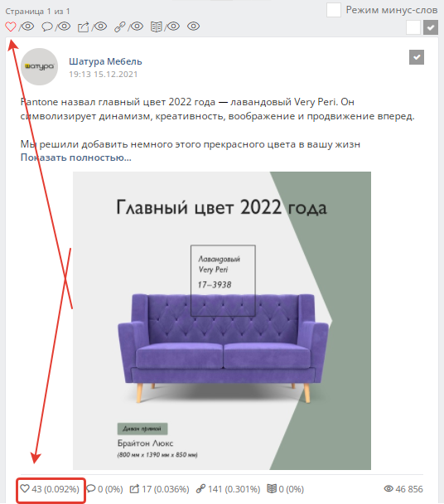Viewport: 444px width, 504px height.
Task: Click the comments count 0 (0%)
Action: [x=105, y=489]
